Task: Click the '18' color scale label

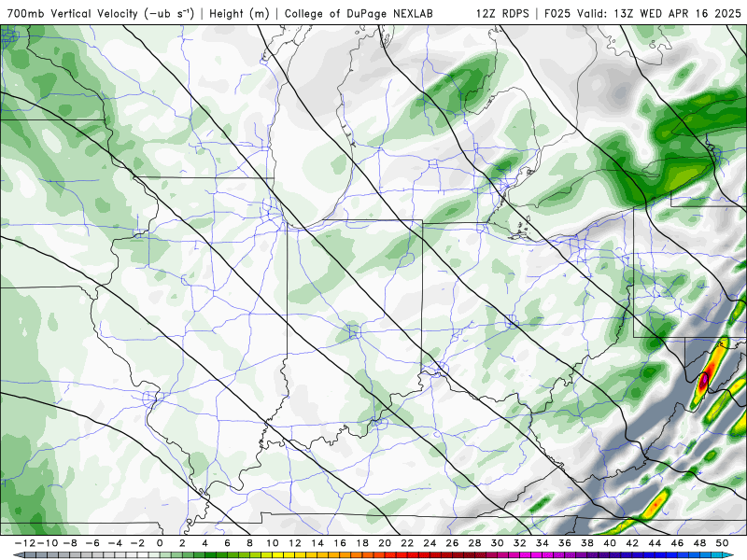Action: click(362, 543)
